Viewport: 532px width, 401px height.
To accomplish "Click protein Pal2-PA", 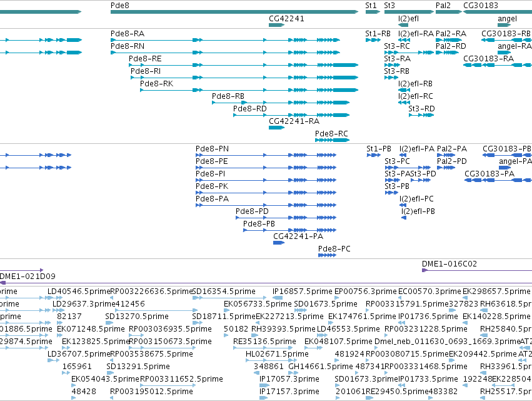I will (446, 155).
